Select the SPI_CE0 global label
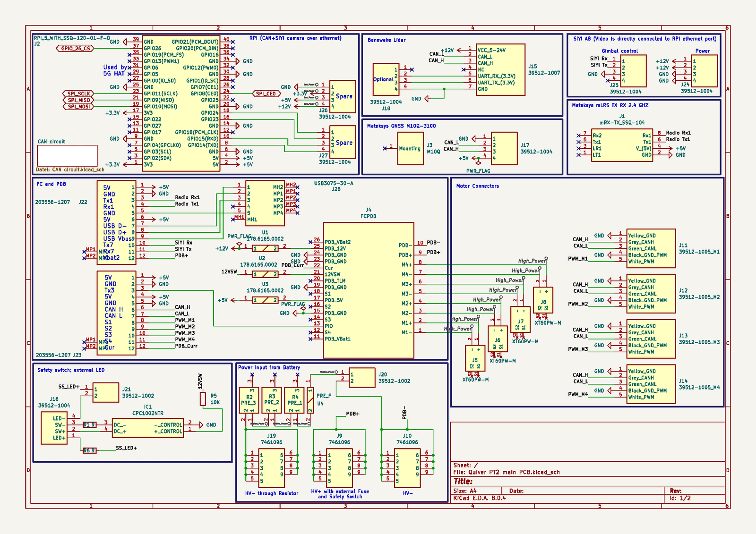This screenshot has width=756, height=534. 266,93
